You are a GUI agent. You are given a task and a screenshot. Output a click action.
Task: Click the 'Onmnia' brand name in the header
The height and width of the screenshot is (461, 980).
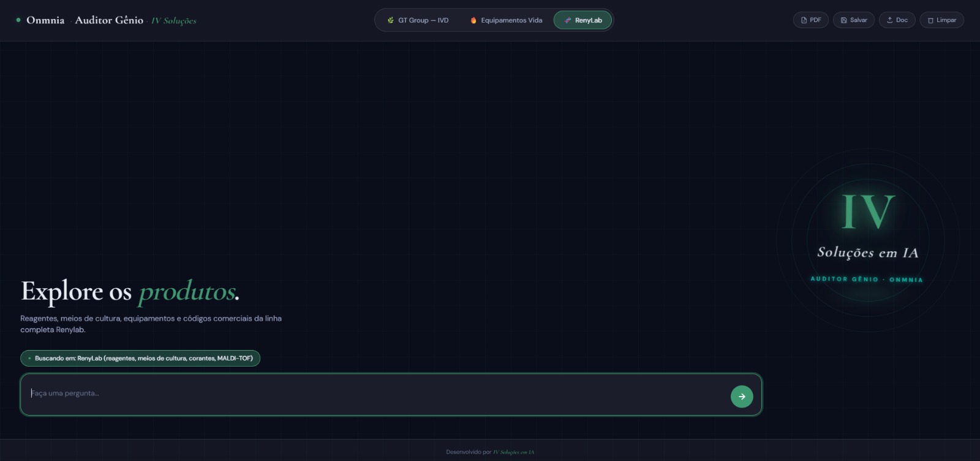[45, 20]
